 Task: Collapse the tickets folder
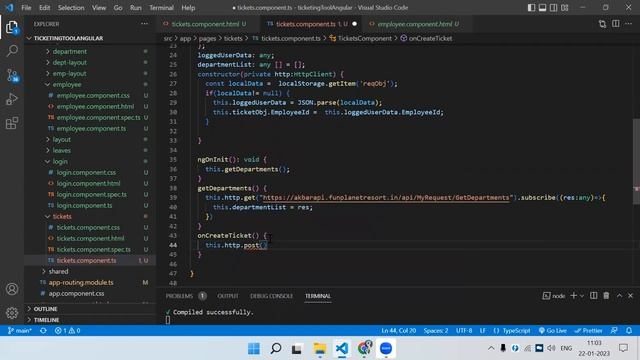tap(62, 216)
